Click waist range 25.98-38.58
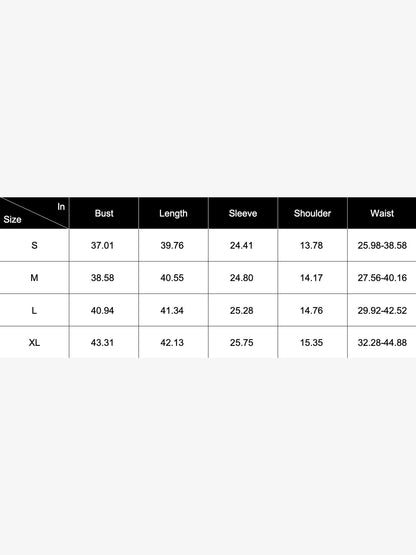This screenshot has width=416, height=555. pyautogui.click(x=382, y=245)
